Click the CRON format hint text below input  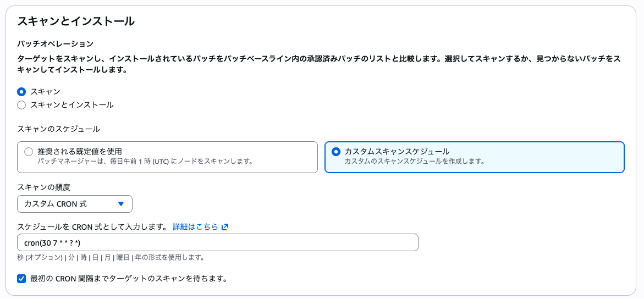tap(111, 257)
